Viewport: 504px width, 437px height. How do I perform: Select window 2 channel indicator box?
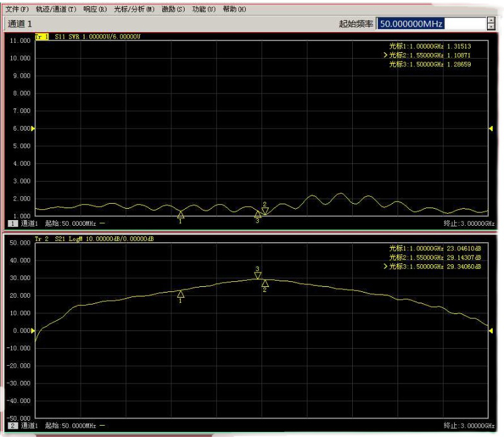click(12, 426)
